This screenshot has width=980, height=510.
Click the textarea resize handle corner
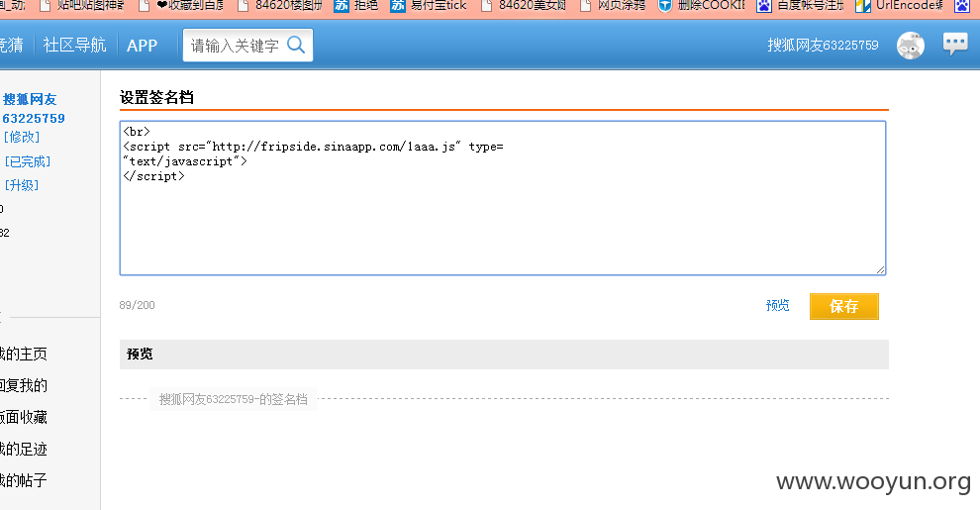point(880,269)
